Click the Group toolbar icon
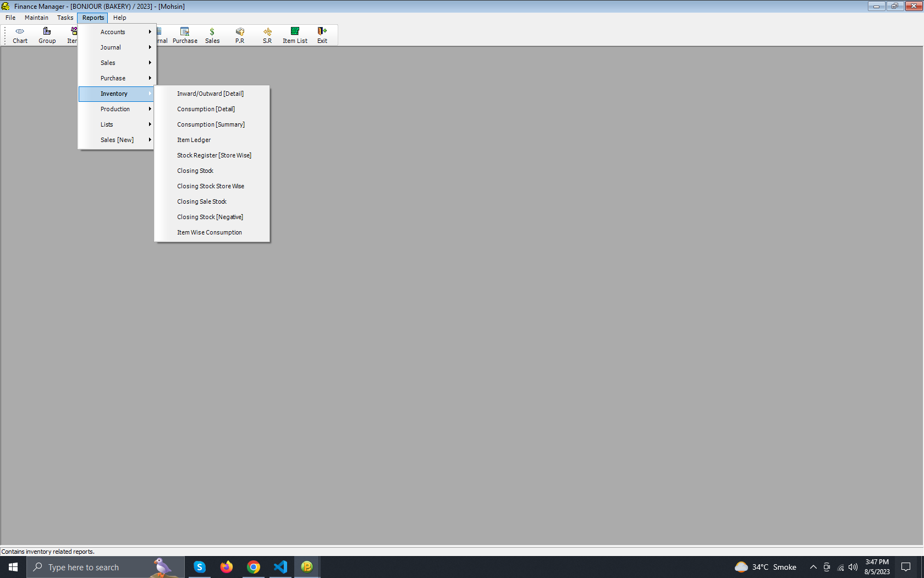 tap(47, 35)
